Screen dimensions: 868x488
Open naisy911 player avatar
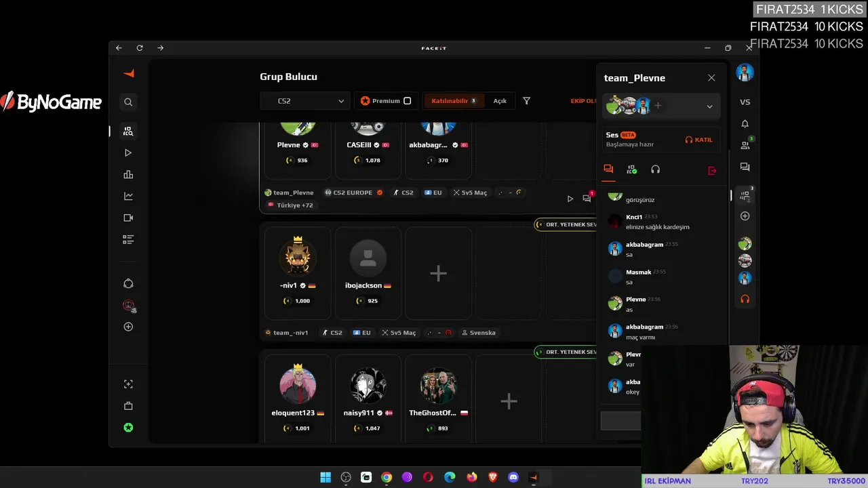coord(368,385)
